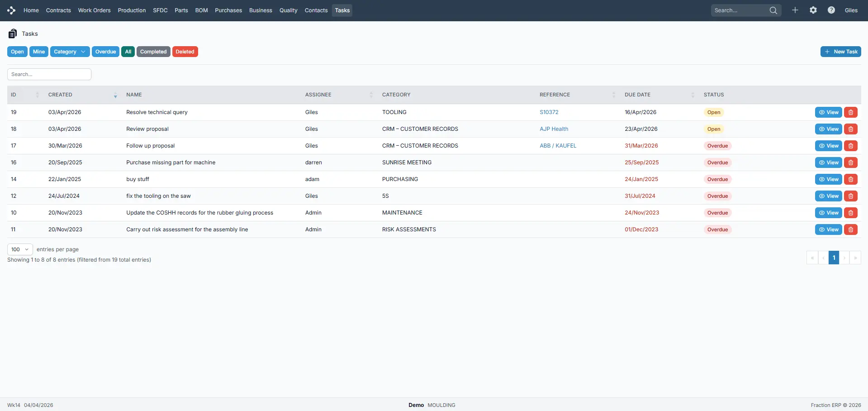Open the entries per page dropdown
Image resolution: width=868 pixels, height=411 pixels.
click(x=20, y=249)
